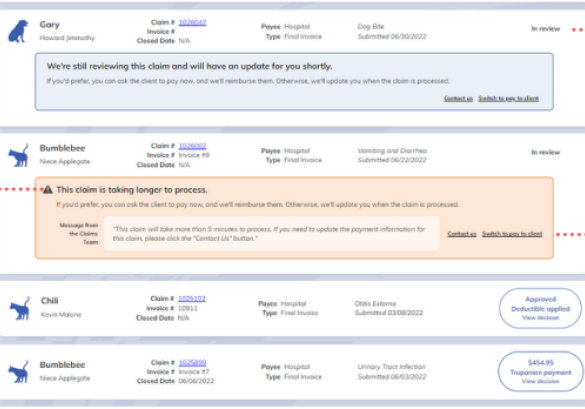Click the cat icon next to Chili
The height and width of the screenshot is (409, 585).
(20, 308)
